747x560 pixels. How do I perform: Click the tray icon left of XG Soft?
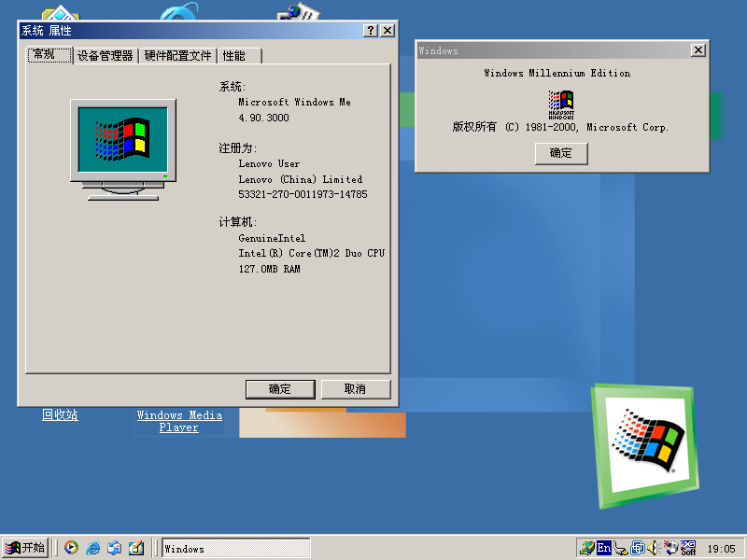click(670, 548)
